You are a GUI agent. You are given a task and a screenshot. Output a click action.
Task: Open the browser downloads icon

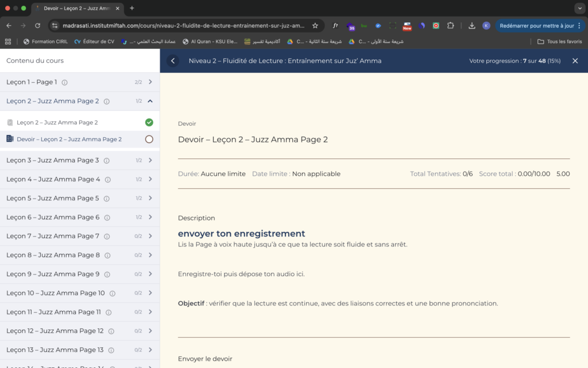[471, 25]
